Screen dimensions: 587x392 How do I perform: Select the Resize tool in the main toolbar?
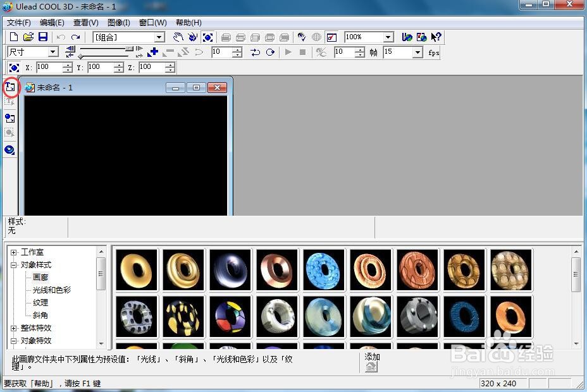tap(207, 37)
